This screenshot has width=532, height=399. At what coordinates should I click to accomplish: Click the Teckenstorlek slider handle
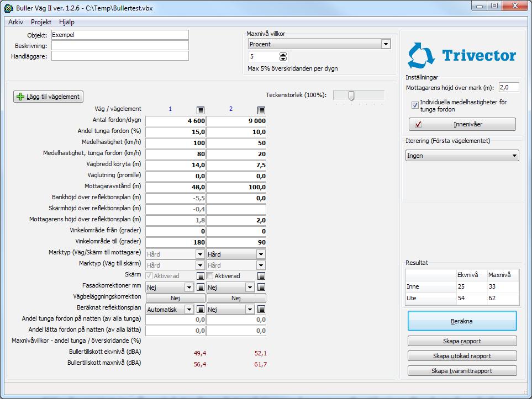click(351, 95)
